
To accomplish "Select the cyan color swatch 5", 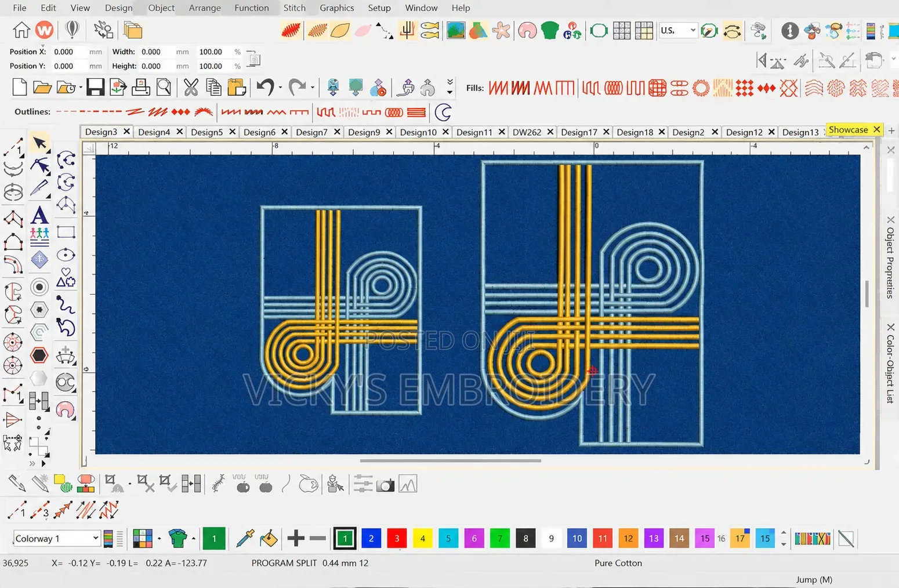I will click(448, 539).
